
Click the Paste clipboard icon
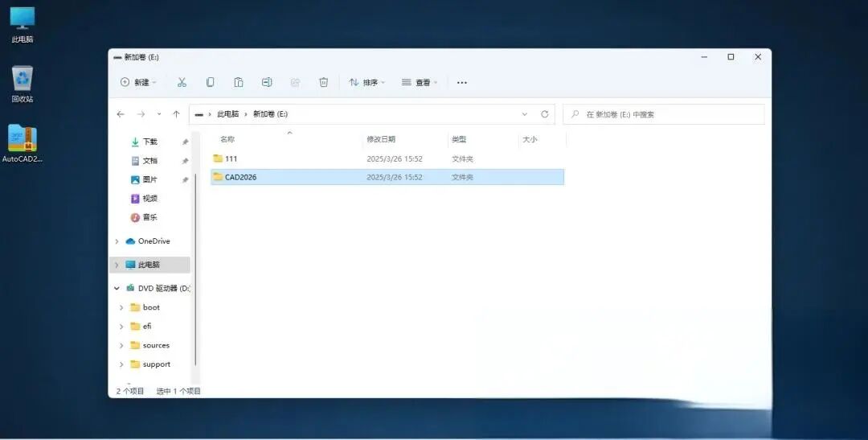pyautogui.click(x=239, y=83)
